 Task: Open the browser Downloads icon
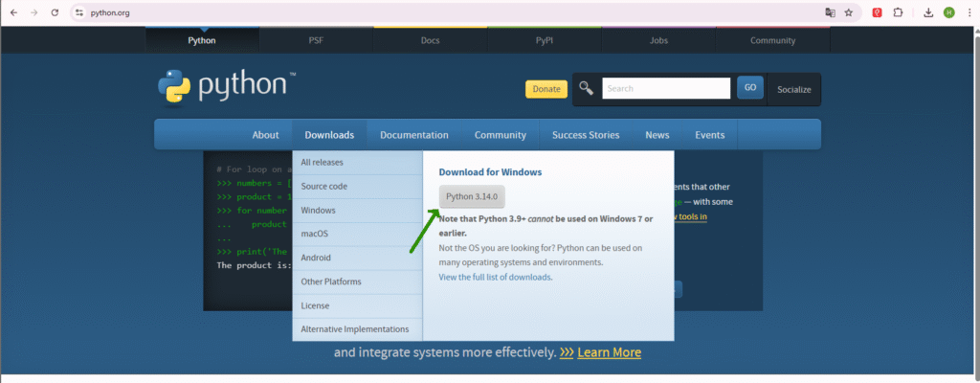point(928,12)
